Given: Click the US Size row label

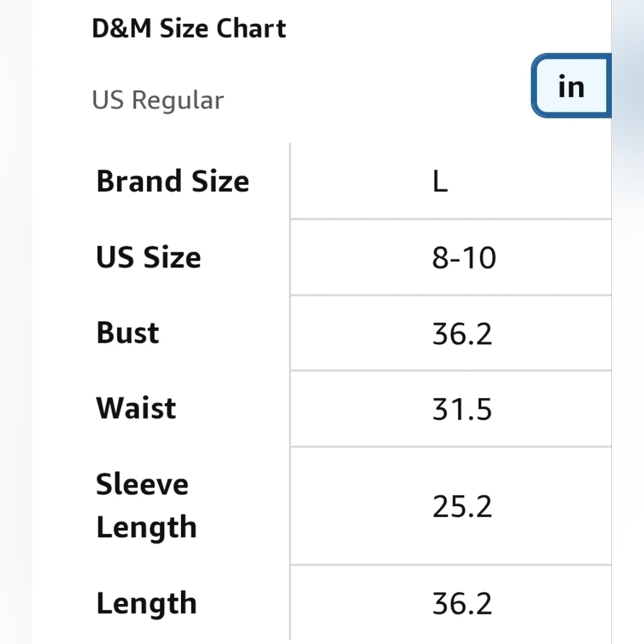Looking at the screenshot, I should [148, 257].
